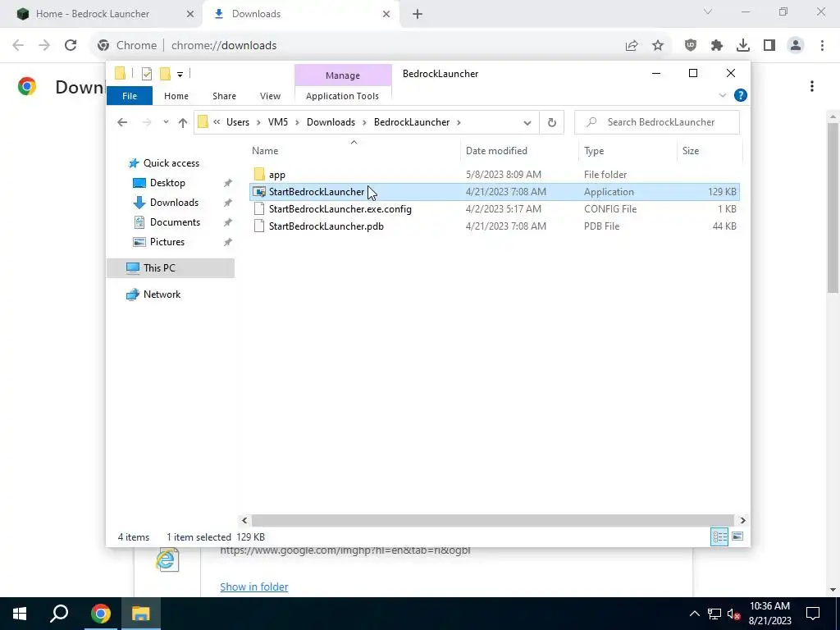Go up one folder level arrow
840x630 pixels.
point(183,122)
